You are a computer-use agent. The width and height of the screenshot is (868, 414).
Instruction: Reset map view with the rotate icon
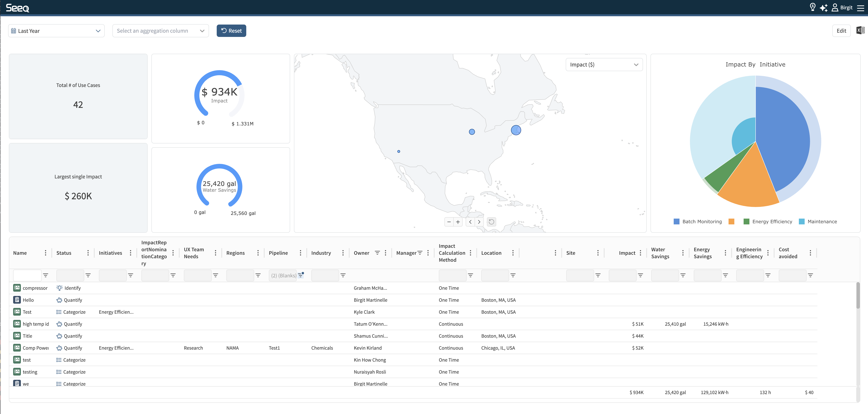coord(491,222)
